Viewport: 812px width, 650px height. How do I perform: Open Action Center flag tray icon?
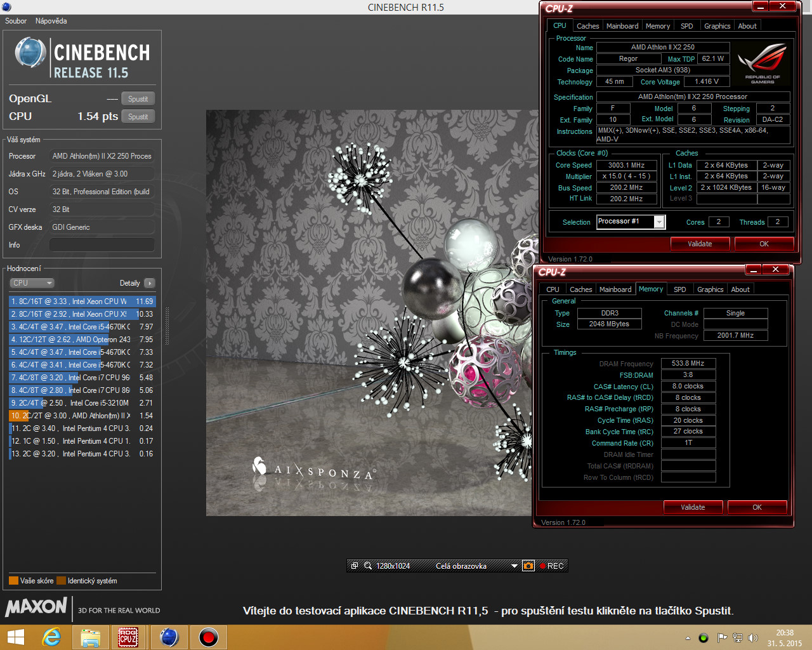click(721, 638)
